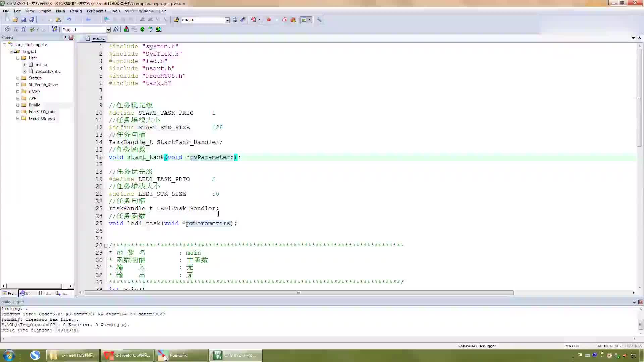Click the editor vertical scrollbar thumb

[x=640, y=98]
